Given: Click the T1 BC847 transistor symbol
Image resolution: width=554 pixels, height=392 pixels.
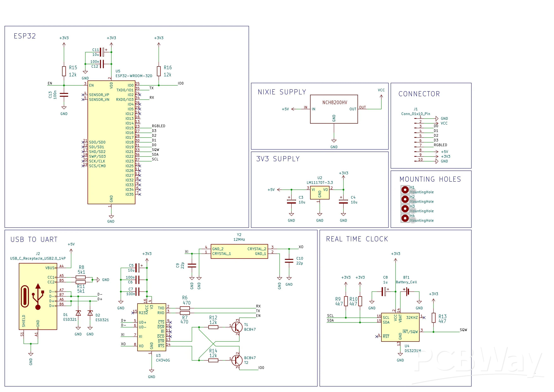Looking at the screenshot, I should (237, 327).
